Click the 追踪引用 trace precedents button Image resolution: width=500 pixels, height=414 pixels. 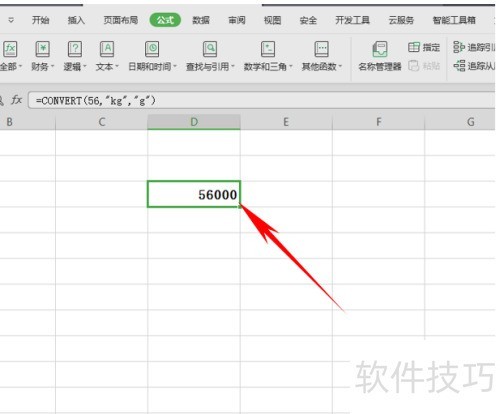[x=474, y=47]
